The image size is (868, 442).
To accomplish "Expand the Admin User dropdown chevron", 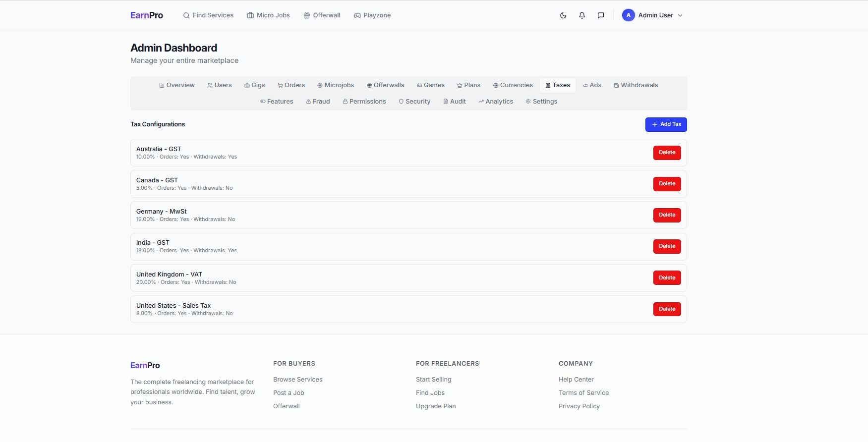I will (x=680, y=15).
